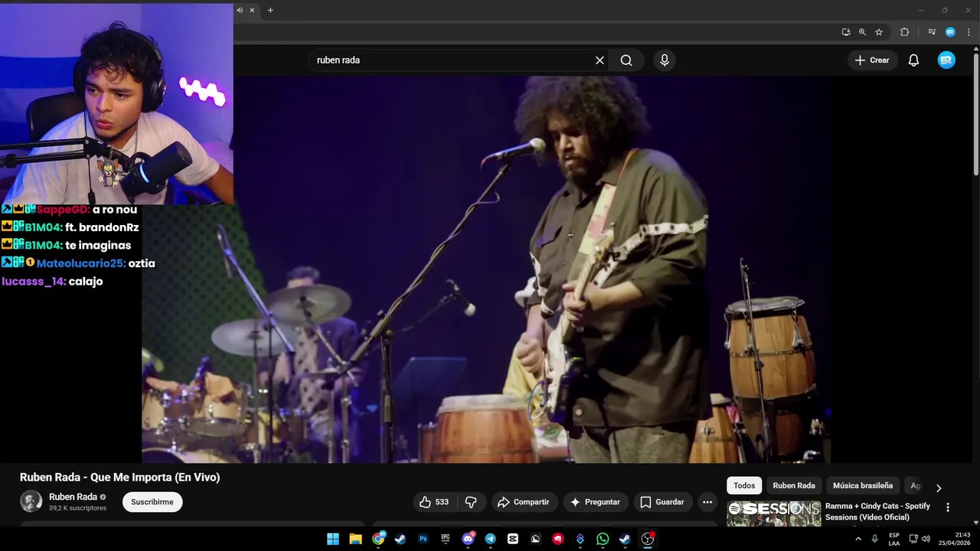Open OBS Studio from the taskbar

coord(648,539)
